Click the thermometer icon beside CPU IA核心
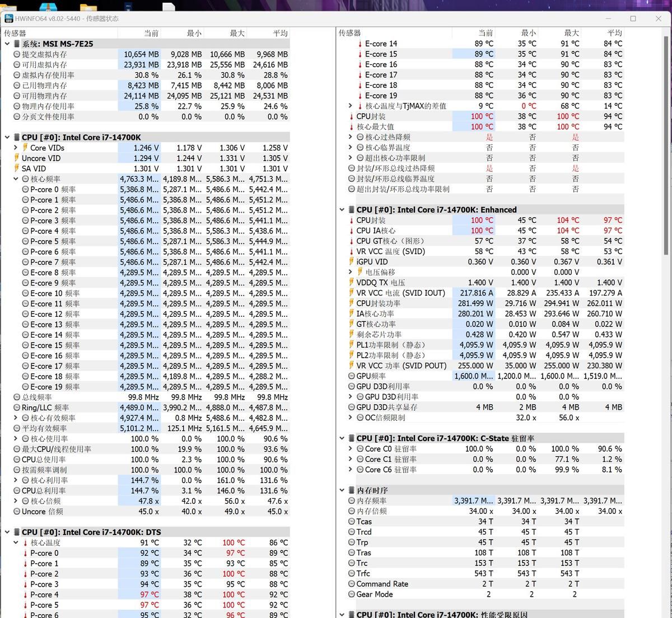 pos(352,231)
